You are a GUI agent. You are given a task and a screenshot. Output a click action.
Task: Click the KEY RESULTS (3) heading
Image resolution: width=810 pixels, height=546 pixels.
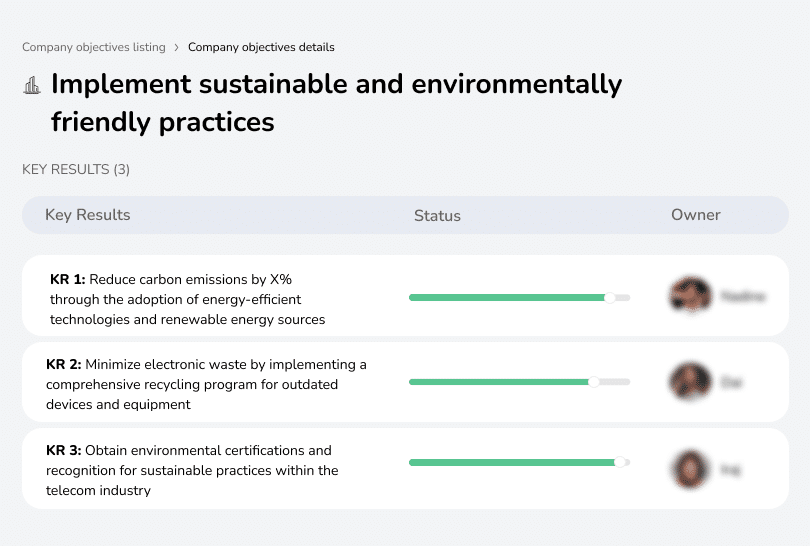pos(76,169)
